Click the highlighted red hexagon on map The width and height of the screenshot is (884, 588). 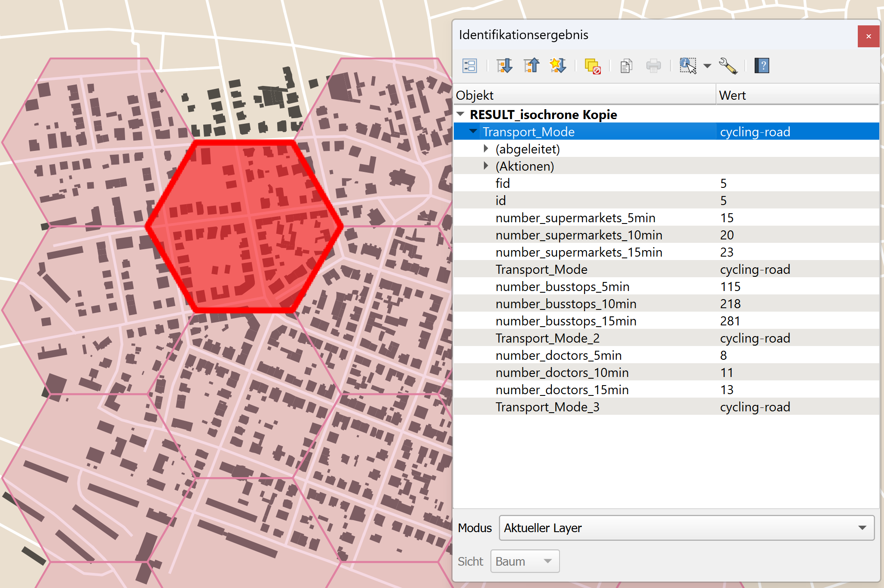pyautogui.click(x=244, y=227)
